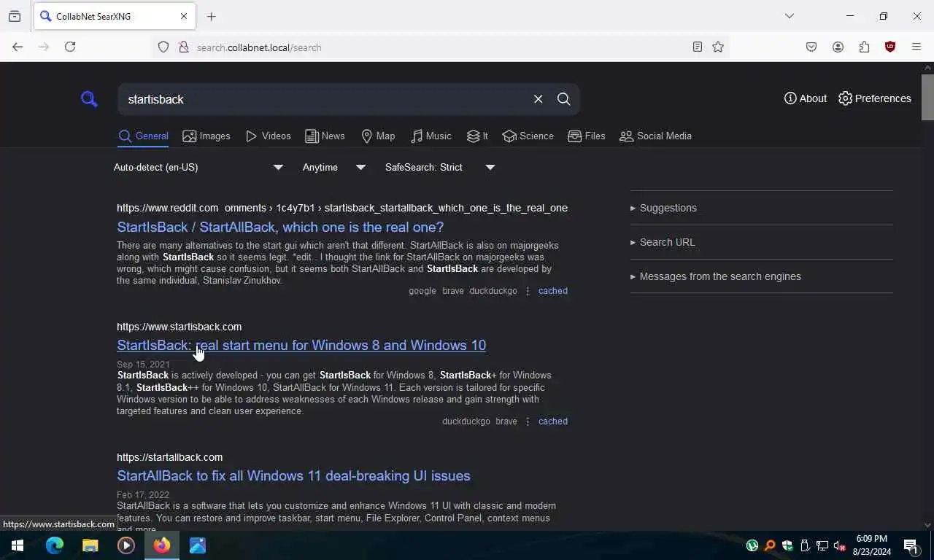Open the media player taskbar icon
The width and height of the screenshot is (934, 560).
126,545
